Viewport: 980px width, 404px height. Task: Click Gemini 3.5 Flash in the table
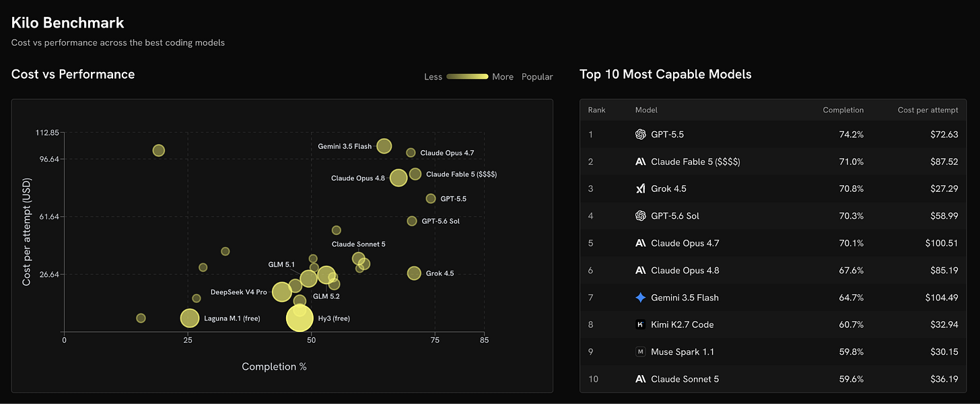[x=685, y=297]
